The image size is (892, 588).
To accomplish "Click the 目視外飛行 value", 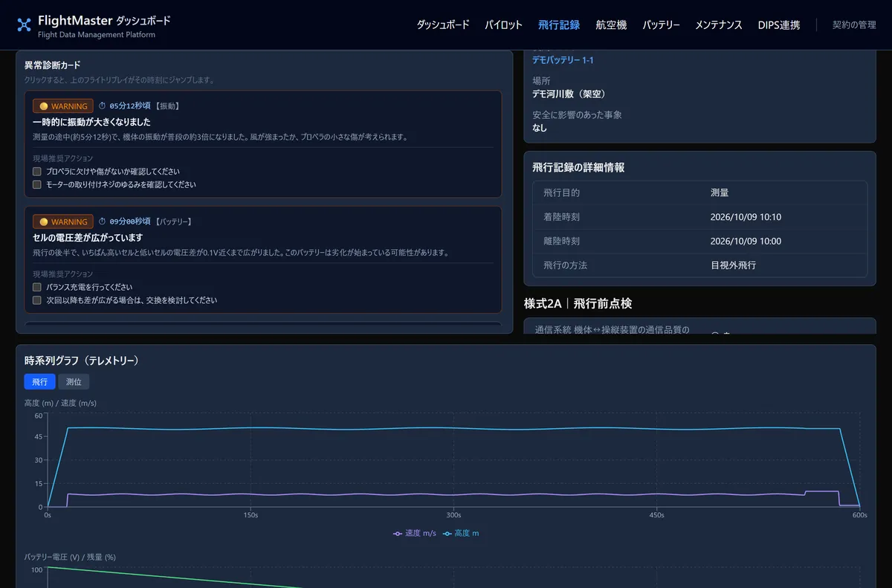I will [733, 265].
